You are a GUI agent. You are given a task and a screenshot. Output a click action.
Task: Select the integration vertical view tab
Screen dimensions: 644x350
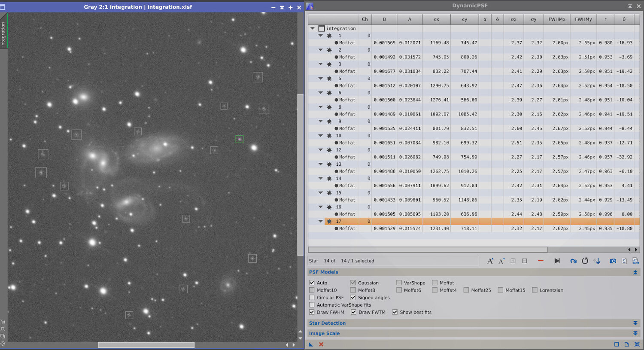click(3, 34)
